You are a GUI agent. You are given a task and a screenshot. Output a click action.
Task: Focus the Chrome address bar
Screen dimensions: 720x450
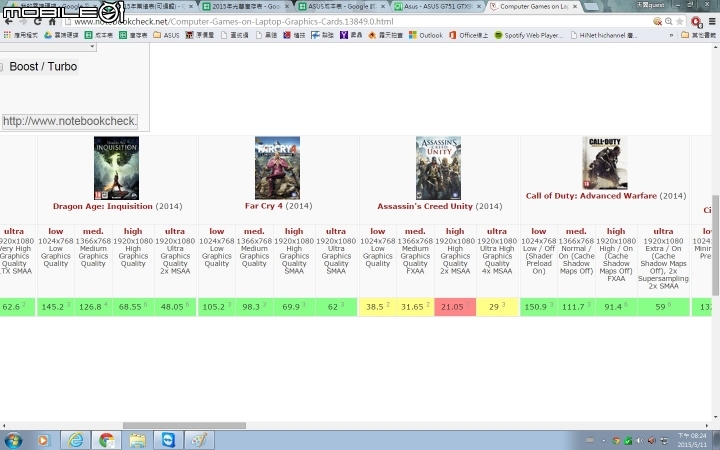358,22
